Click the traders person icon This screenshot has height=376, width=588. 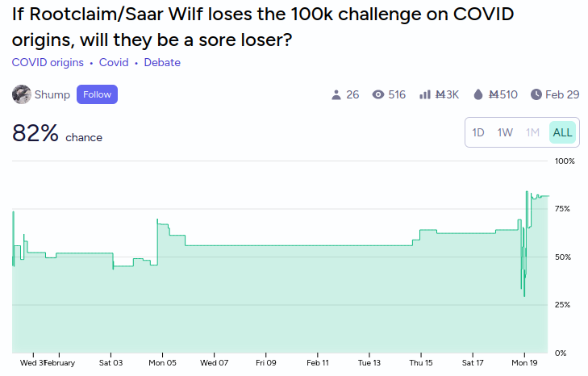click(336, 94)
